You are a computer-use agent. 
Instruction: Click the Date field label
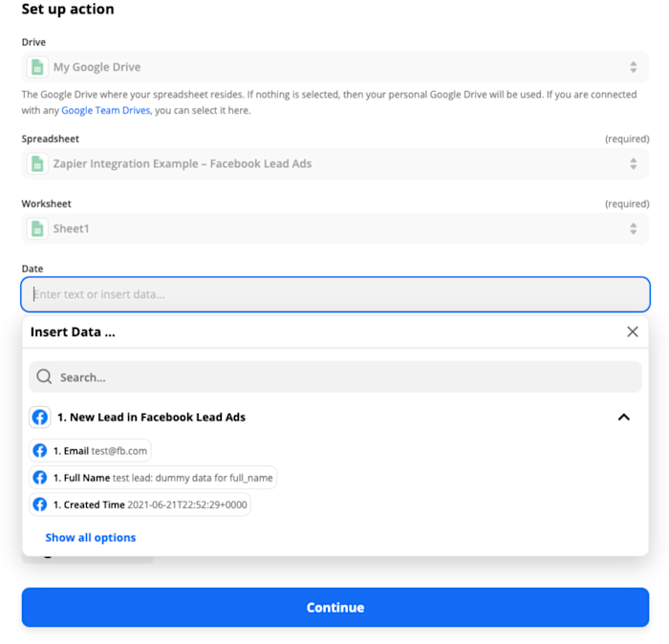click(x=32, y=268)
